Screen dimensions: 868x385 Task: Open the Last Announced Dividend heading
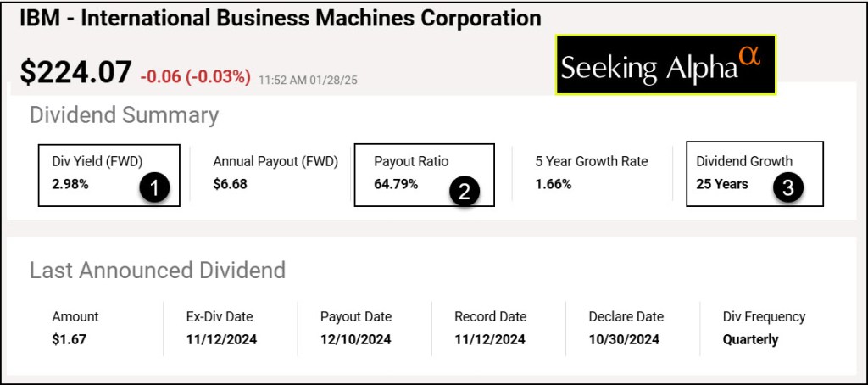(x=157, y=271)
